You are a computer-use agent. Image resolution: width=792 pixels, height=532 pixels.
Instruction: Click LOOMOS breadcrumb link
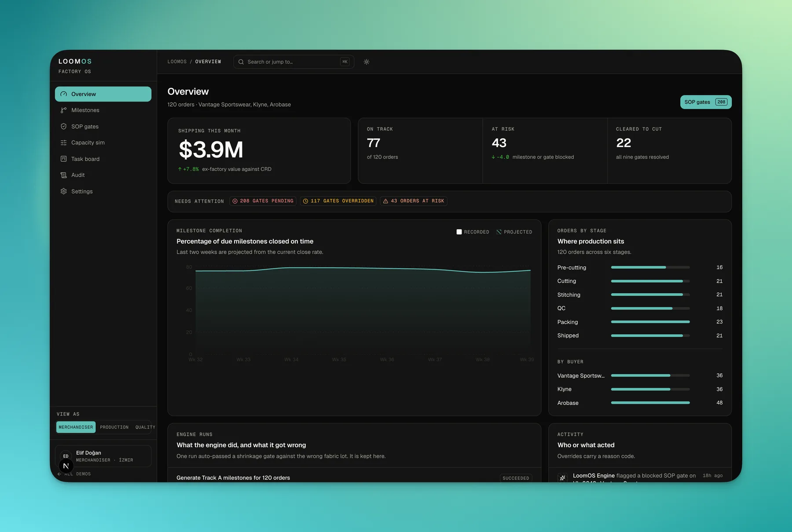[177, 62]
